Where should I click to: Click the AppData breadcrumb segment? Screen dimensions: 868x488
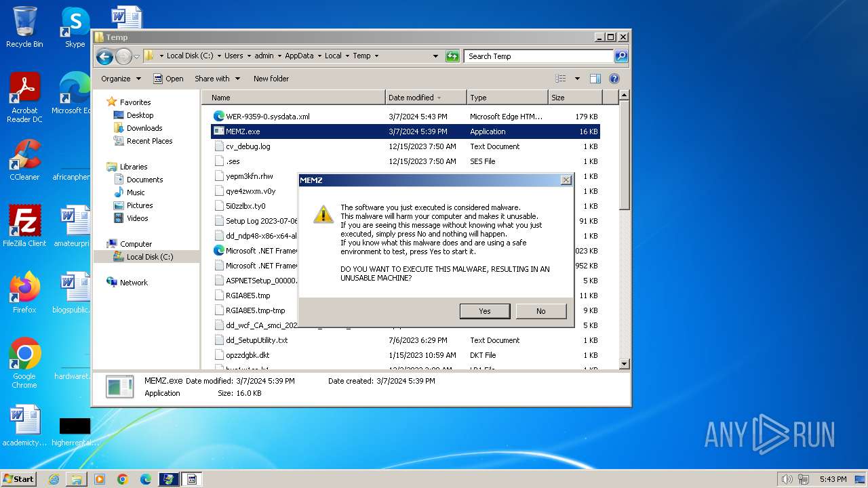[x=299, y=56]
